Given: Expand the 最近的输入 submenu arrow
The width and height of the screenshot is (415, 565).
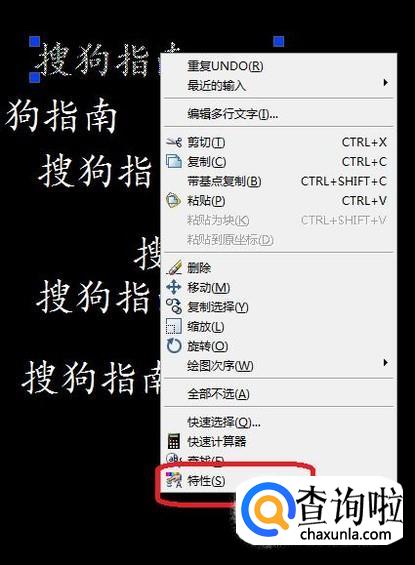Looking at the screenshot, I should tap(385, 83).
